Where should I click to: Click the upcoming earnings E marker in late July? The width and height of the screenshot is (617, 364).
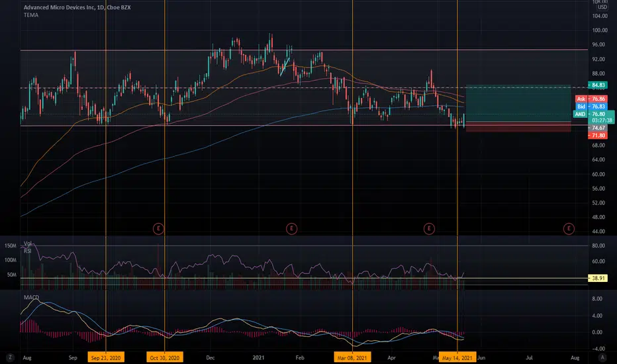(569, 228)
